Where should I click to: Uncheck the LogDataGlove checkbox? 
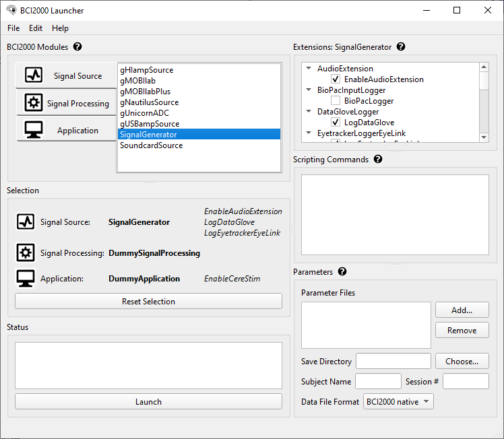pos(336,122)
